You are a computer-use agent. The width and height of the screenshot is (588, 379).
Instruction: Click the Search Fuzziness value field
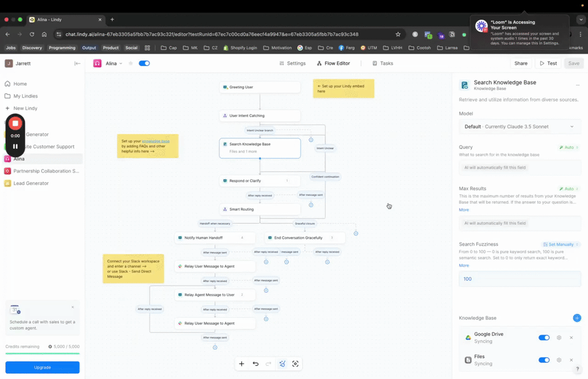(520, 279)
